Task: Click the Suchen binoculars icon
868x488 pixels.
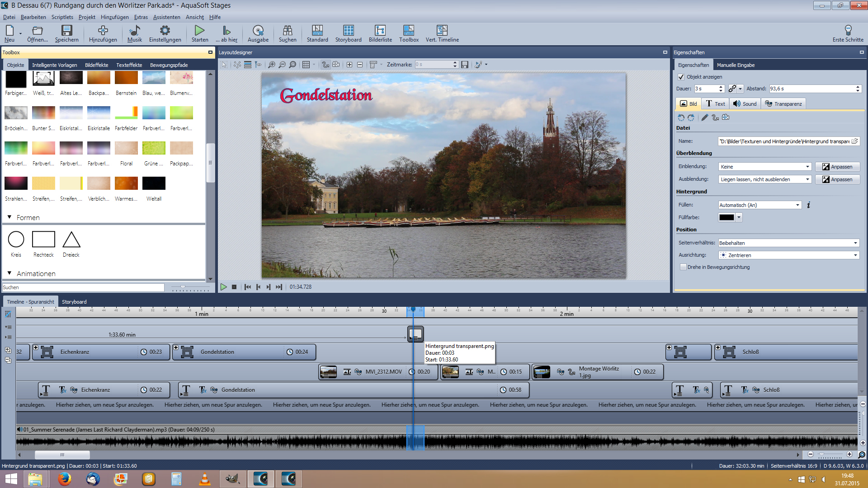Action: 287,31
